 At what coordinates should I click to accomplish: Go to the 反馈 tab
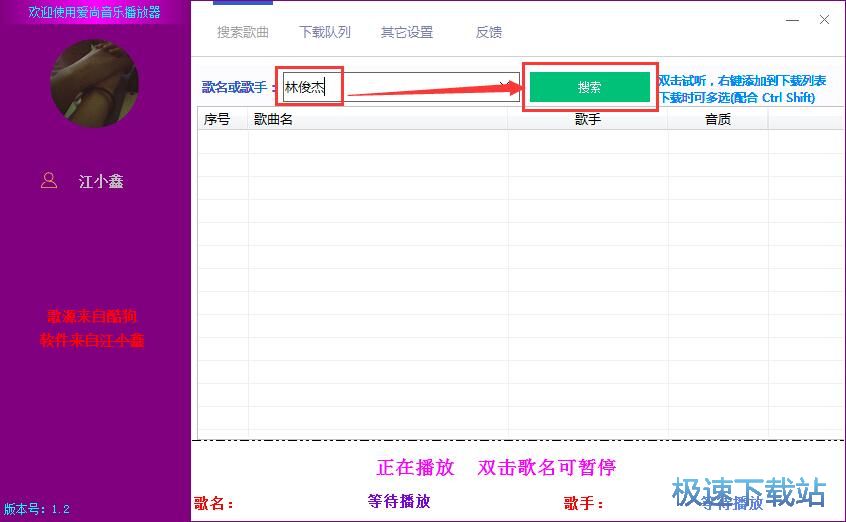pyautogui.click(x=489, y=32)
